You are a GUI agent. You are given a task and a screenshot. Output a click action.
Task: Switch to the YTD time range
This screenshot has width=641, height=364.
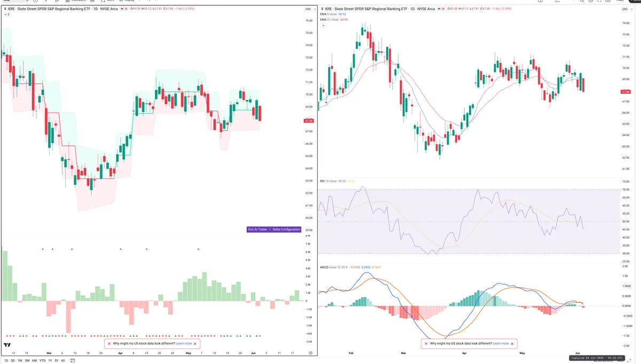point(42,361)
